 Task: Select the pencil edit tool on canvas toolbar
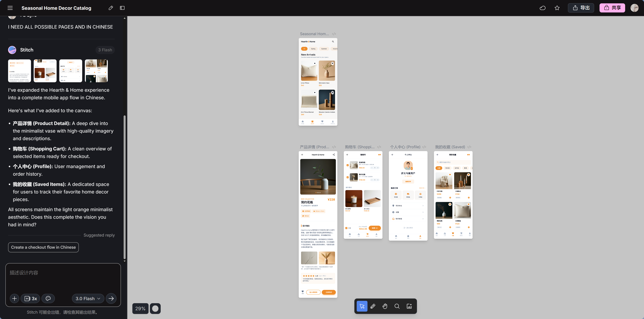coord(373,306)
